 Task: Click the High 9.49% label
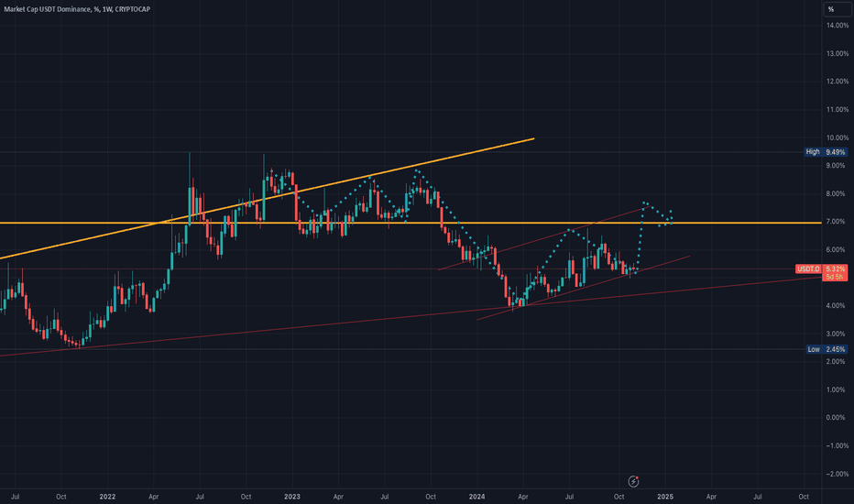(827, 152)
